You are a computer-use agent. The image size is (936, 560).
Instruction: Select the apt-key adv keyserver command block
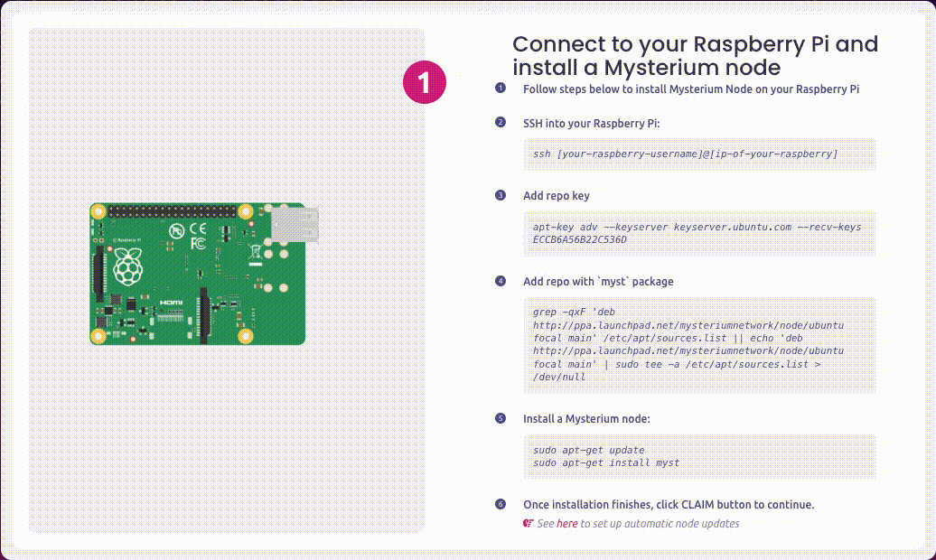(699, 233)
